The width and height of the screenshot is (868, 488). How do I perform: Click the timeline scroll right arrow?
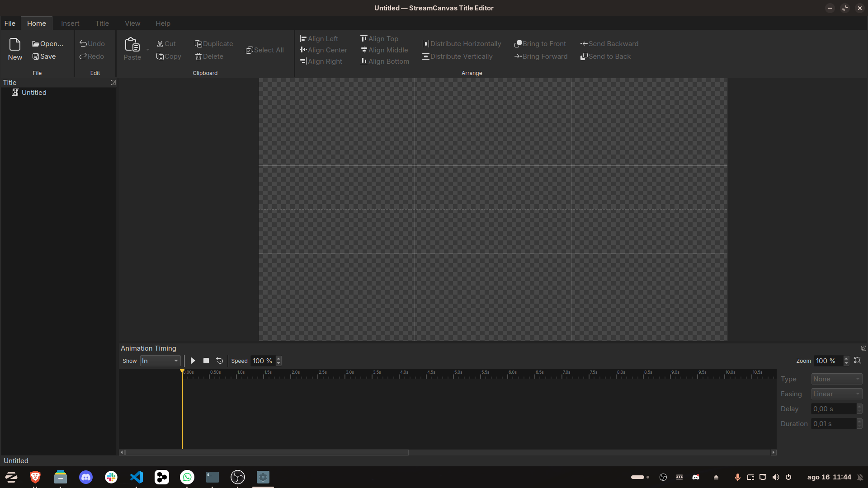(x=774, y=452)
